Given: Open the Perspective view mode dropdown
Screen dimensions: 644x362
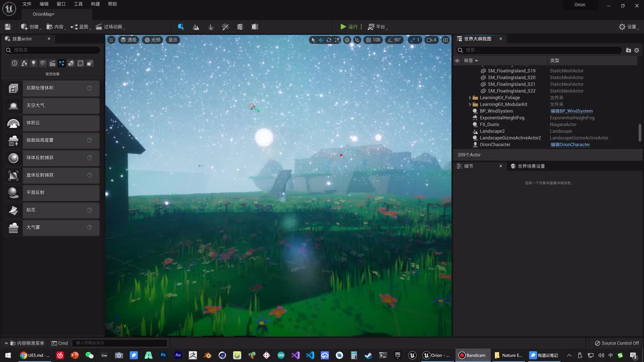Looking at the screenshot, I should pos(128,40).
